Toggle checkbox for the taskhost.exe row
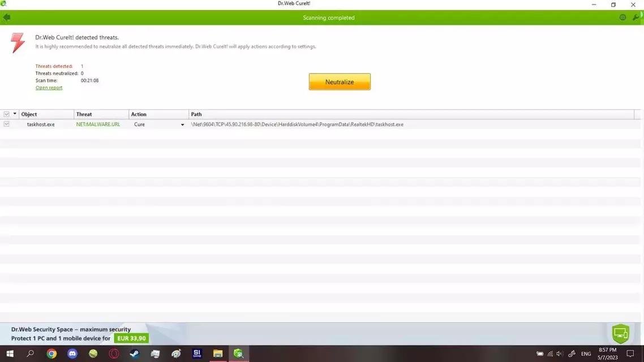Screen dimensions: 644x362 click(x=7, y=124)
